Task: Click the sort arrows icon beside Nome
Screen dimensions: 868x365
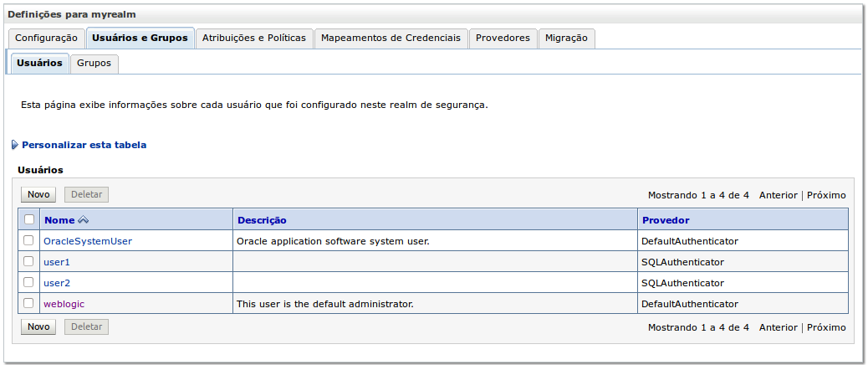Action: coord(83,220)
